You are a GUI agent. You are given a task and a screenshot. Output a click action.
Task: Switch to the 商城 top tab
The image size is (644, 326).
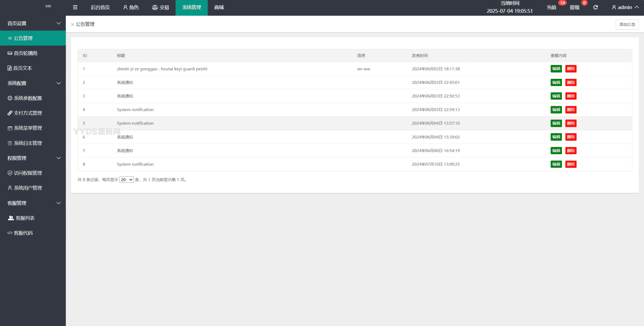tap(219, 8)
